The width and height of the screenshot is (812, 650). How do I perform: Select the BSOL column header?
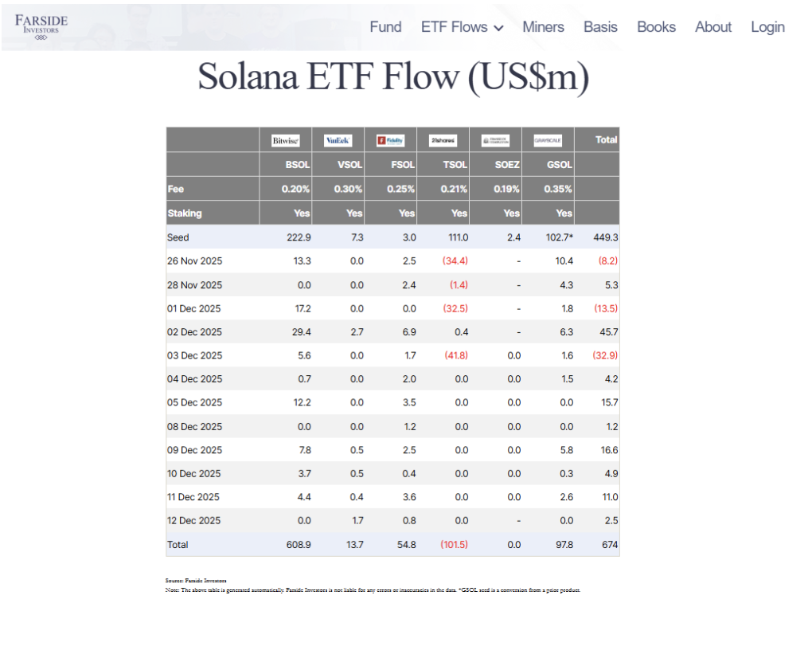[x=297, y=164]
